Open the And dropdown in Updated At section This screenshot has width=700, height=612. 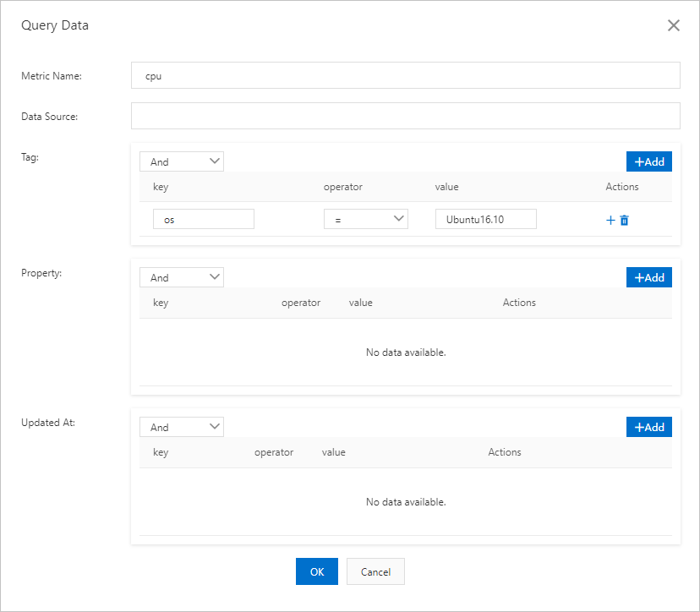181,427
